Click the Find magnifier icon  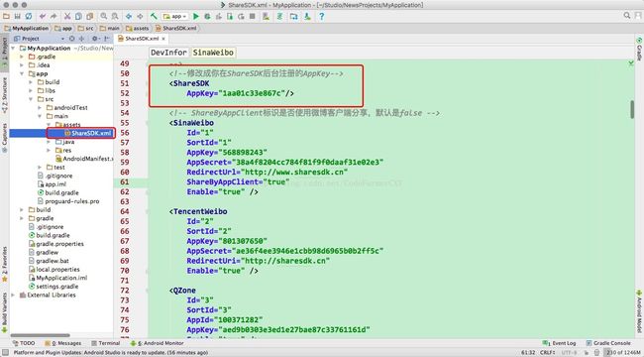(x=104, y=17)
